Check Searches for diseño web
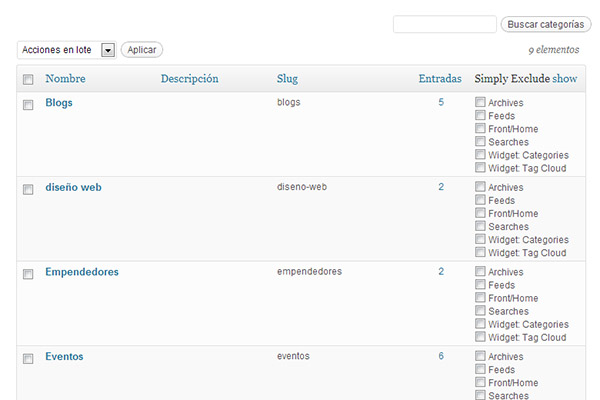Image resolution: width=600 pixels, height=400 pixels. click(x=480, y=226)
